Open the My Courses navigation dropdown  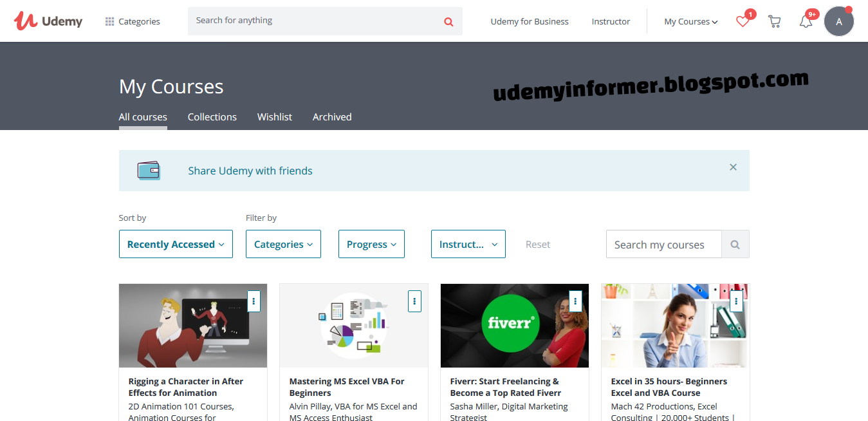(x=690, y=21)
